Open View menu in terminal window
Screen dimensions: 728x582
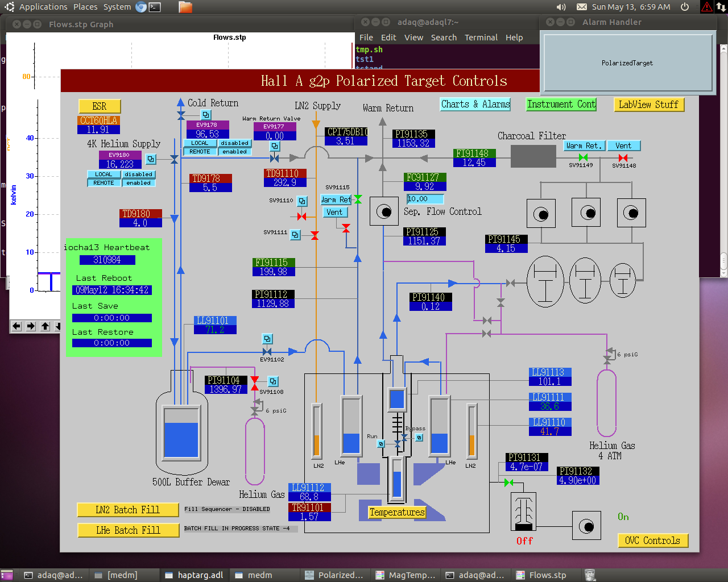[x=413, y=38]
